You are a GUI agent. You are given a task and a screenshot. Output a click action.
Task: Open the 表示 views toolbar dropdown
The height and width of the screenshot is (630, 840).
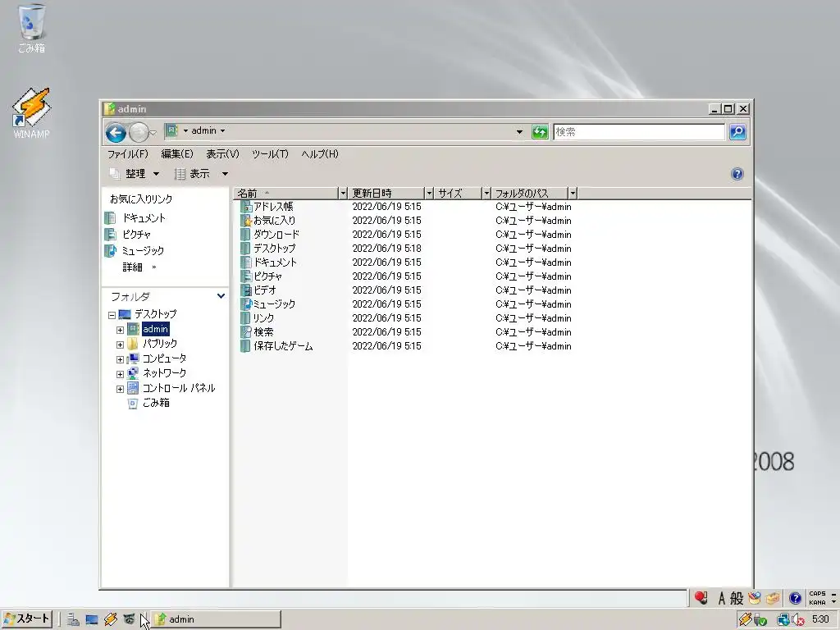(x=202, y=174)
